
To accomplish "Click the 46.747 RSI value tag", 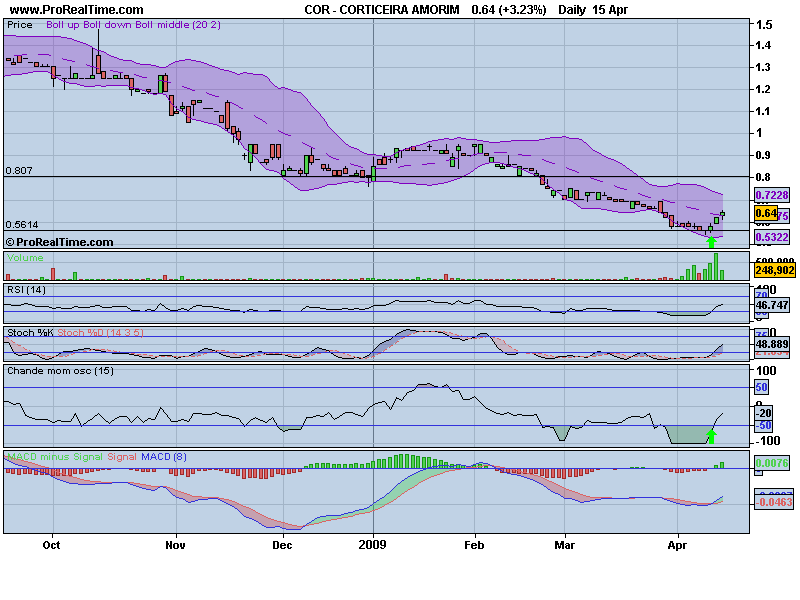I will pos(772,305).
